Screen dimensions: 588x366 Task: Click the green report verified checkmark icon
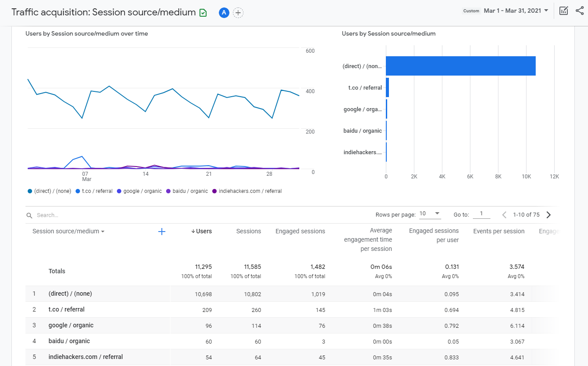click(203, 13)
